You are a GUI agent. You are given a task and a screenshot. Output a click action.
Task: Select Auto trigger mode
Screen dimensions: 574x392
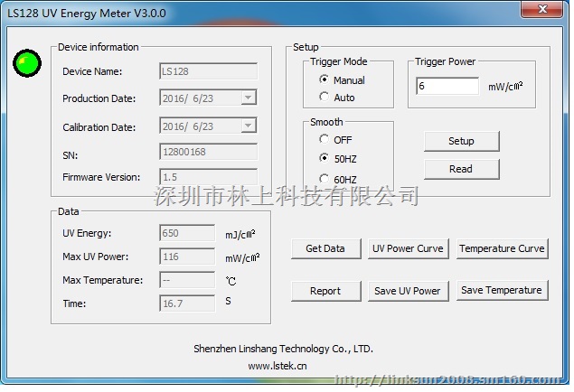325,98
